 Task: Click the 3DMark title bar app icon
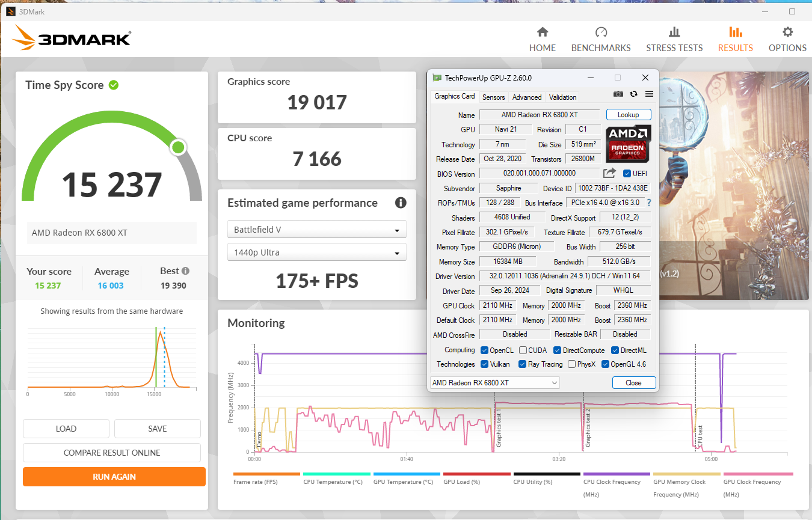coord(11,11)
